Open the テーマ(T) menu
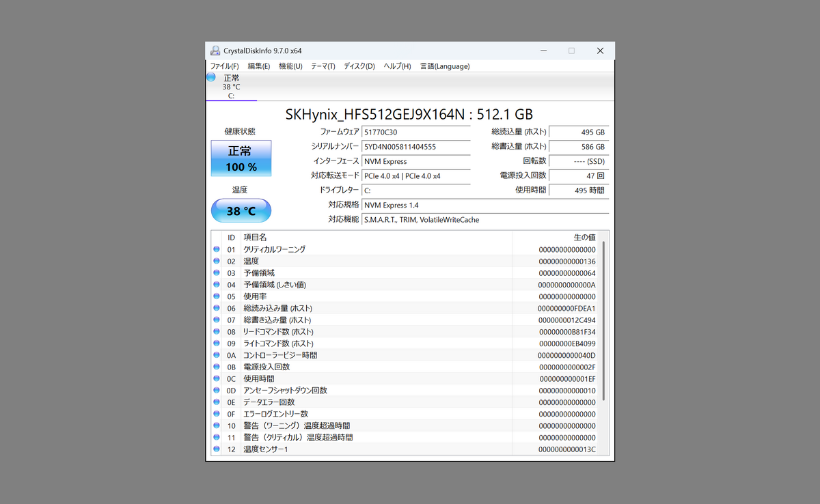This screenshot has height=504, width=820. coord(323,66)
